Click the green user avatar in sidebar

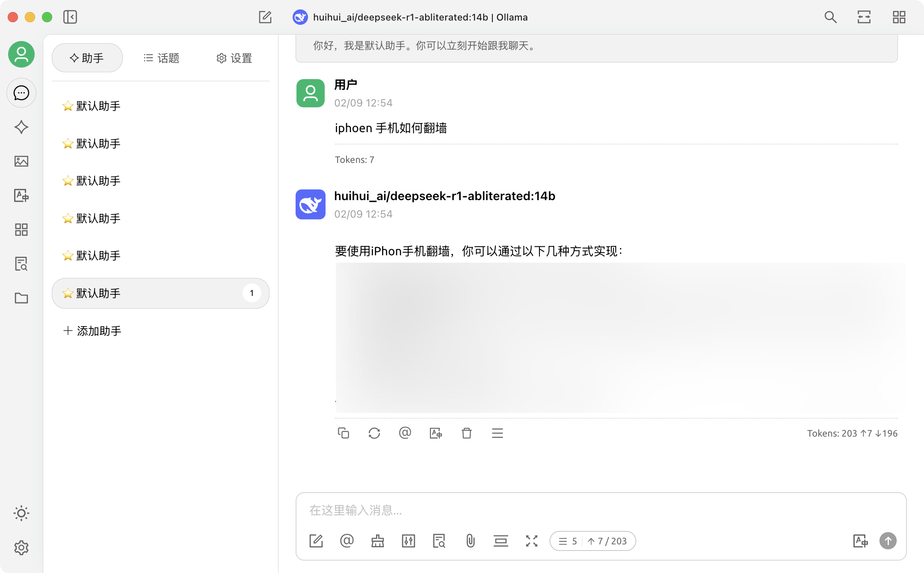[x=21, y=54]
